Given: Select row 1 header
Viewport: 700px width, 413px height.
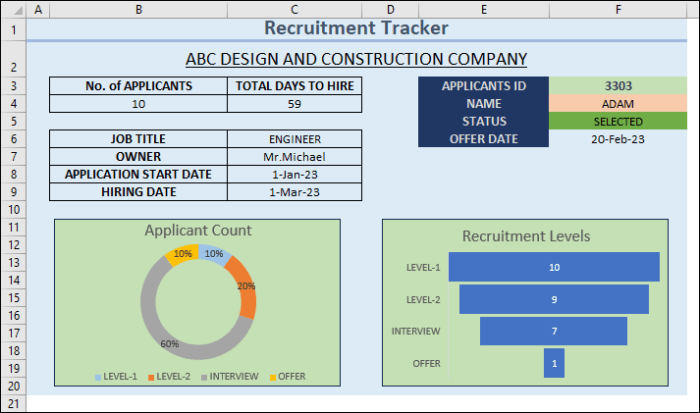Looking at the screenshot, I should (x=14, y=30).
